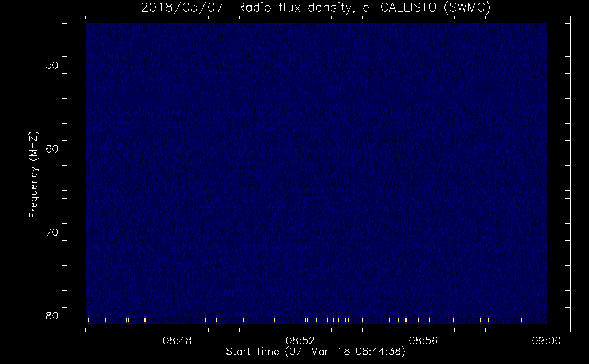Click the 08:56 time tick label
The height and width of the screenshot is (364, 589).
pos(424,341)
